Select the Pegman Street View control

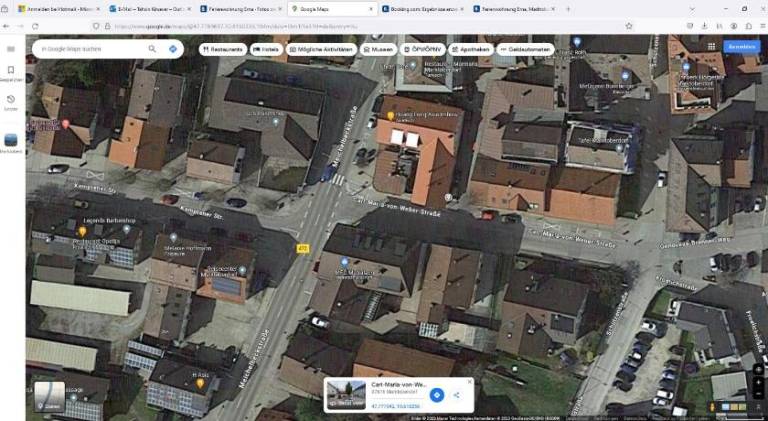[x=714, y=407]
